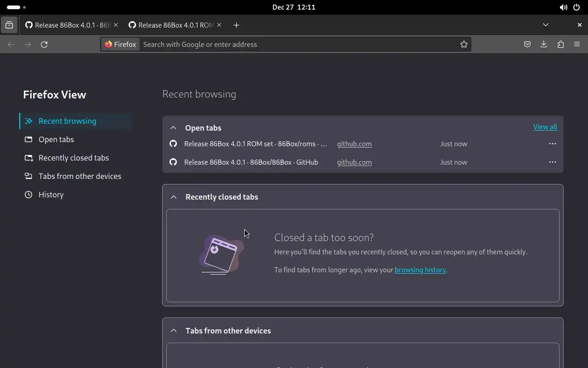Open the Firefox View button in tab bar
The image size is (588, 368).
tap(9, 25)
